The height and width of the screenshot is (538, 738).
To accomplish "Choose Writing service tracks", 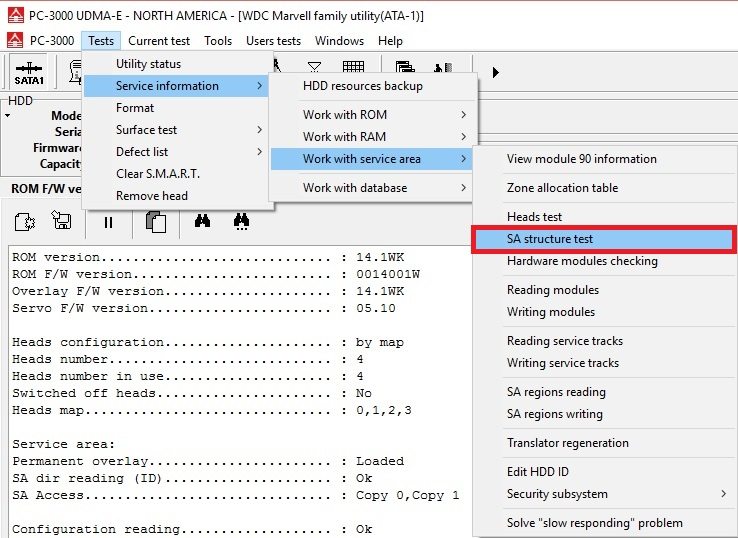I will click(605, 363).
